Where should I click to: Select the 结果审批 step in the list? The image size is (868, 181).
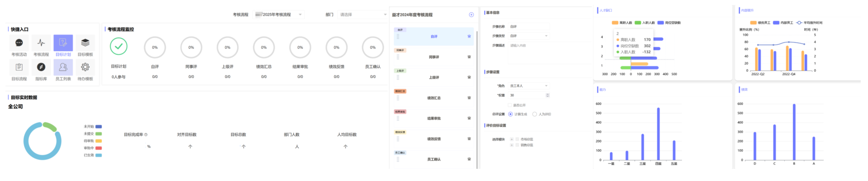pos(434,119)
